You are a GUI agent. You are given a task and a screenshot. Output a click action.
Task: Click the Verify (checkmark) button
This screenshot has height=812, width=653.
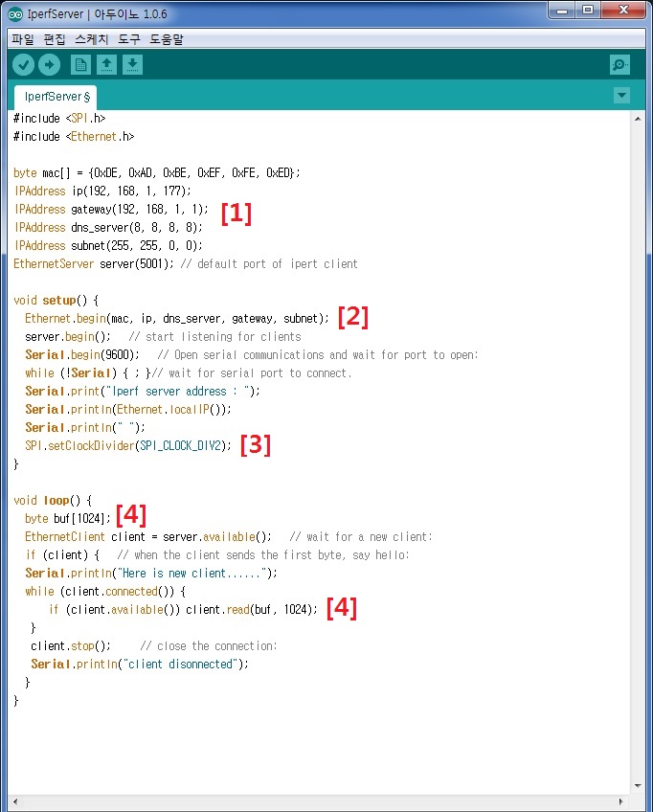click(23, 65)
